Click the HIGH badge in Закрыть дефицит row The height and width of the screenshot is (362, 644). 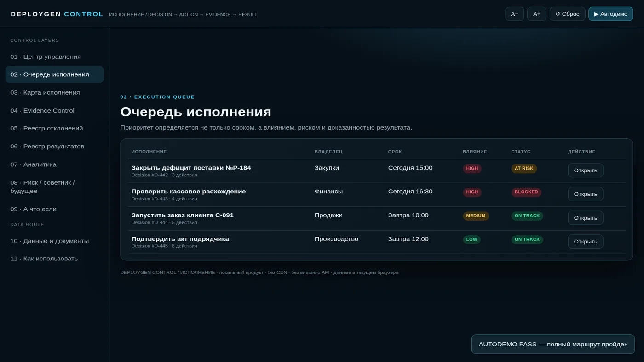click(472, 169)
